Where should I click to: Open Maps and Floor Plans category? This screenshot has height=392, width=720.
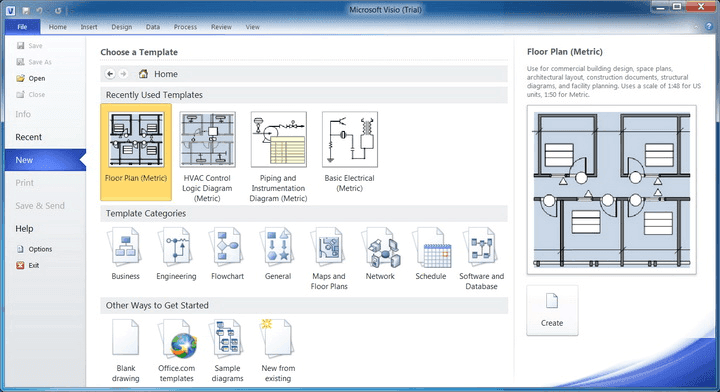(329, 259)
